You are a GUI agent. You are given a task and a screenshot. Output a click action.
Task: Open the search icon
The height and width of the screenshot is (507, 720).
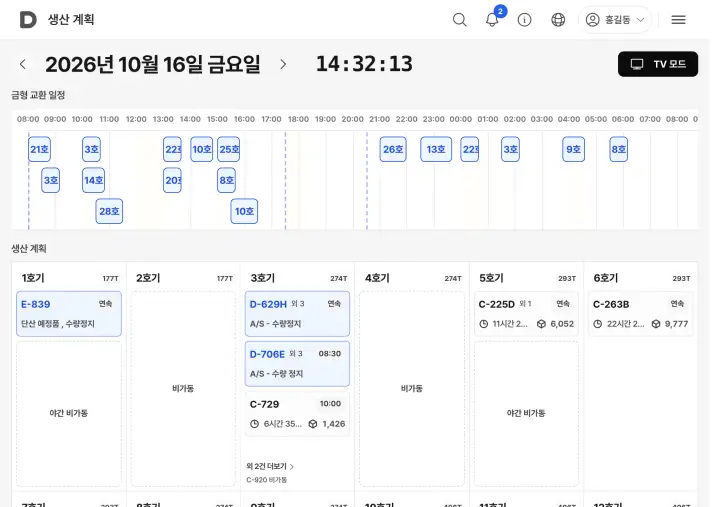pyautogui.click(x=460, y=20)
